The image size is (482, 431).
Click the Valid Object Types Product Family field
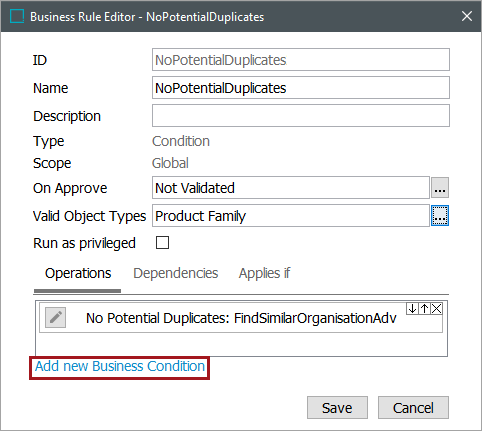coord(291,216)
